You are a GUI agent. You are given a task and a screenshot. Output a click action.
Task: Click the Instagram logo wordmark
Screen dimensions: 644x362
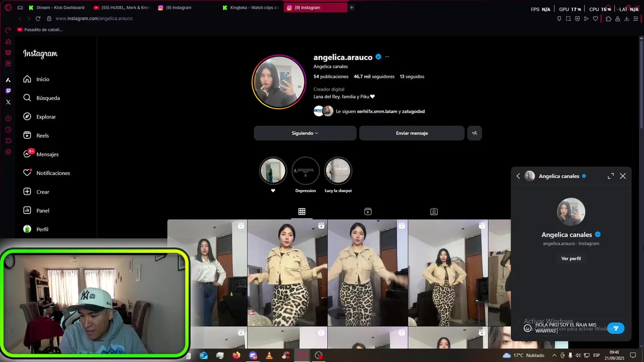point(40,54)
